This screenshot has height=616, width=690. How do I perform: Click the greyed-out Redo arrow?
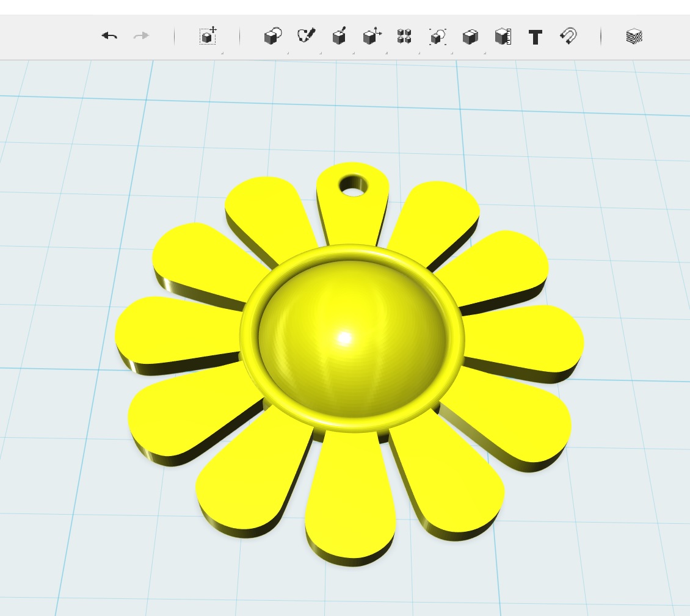pos(141,35)
